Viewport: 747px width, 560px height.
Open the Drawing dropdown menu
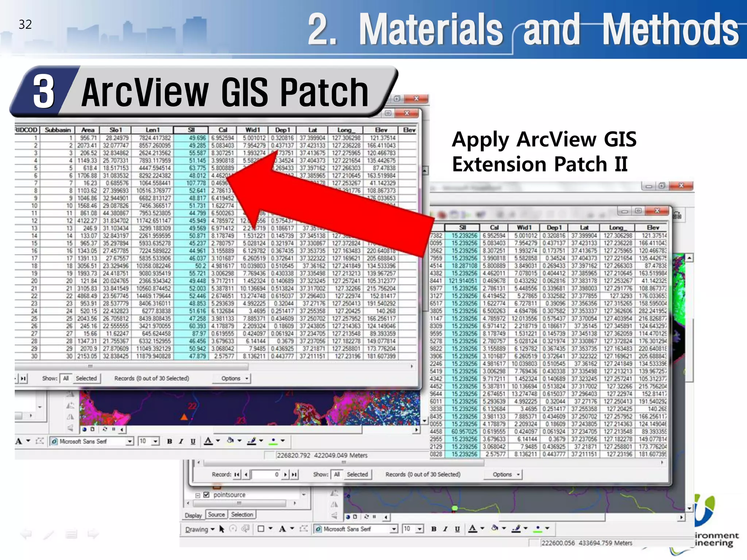200,529
